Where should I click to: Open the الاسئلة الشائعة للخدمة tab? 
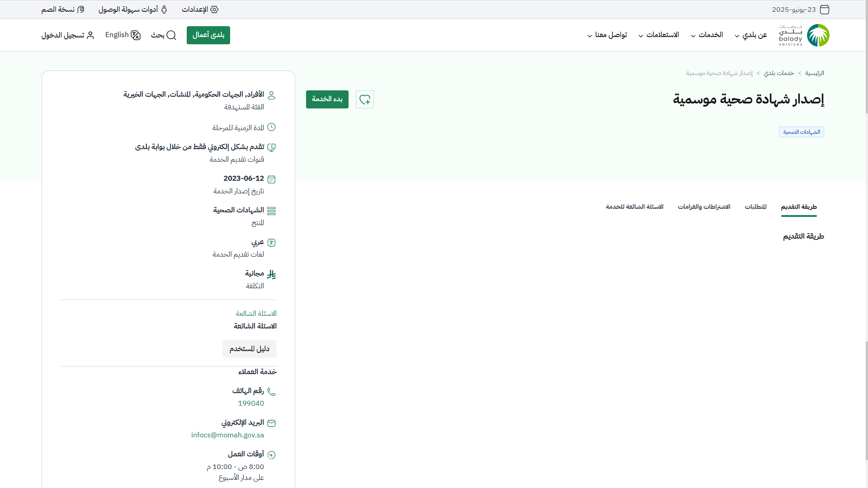634,207
